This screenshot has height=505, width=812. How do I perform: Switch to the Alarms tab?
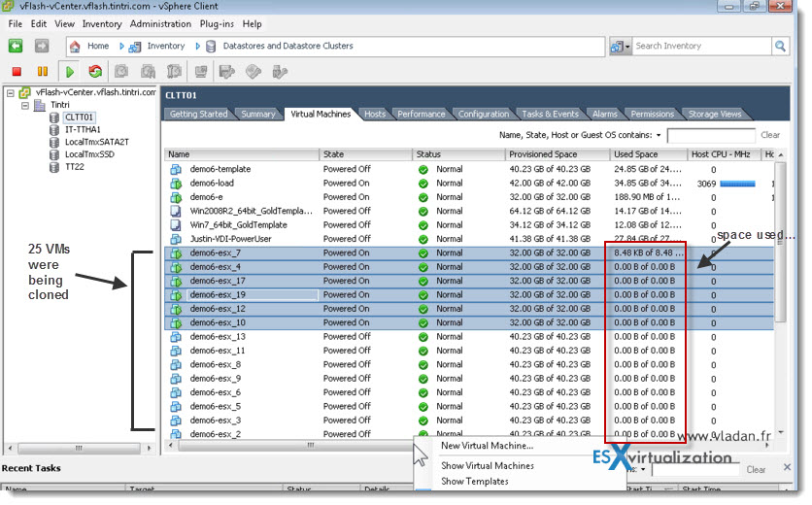click(x=604, y=114)
